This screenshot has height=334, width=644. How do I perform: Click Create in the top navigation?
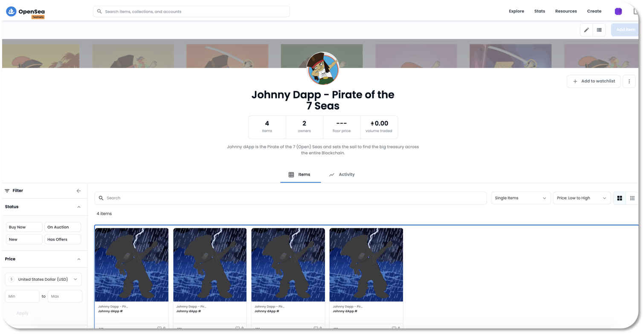(x=594, y=12)
